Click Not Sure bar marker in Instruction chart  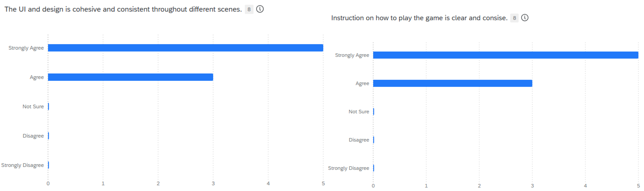[373, 112]
